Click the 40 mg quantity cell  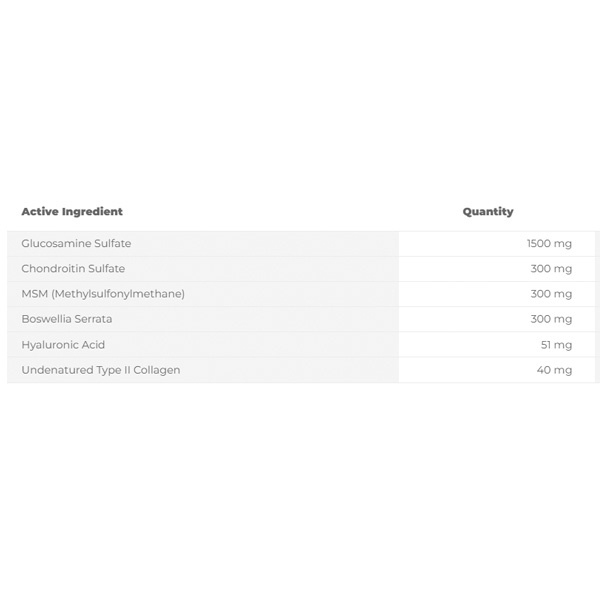click(x=554, y=370)
